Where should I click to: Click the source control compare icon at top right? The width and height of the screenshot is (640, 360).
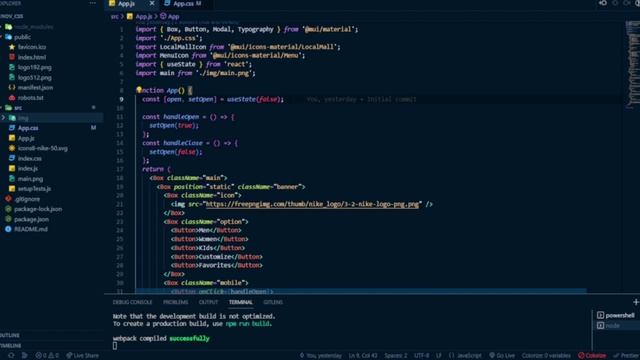603,3
